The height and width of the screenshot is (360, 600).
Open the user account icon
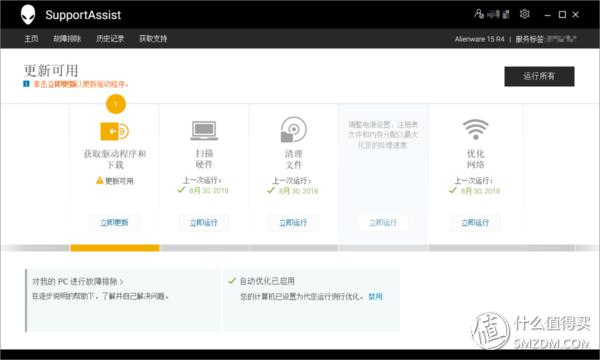point(479,14)
